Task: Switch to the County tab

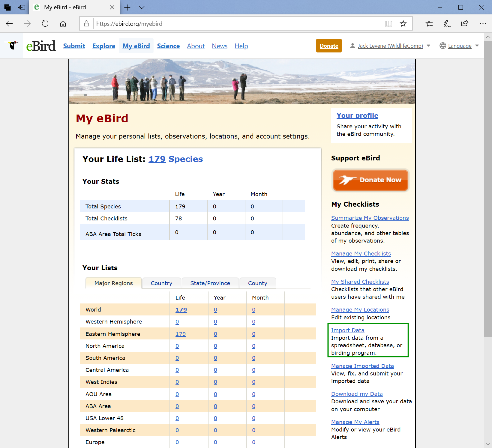Action: point(257,283)
